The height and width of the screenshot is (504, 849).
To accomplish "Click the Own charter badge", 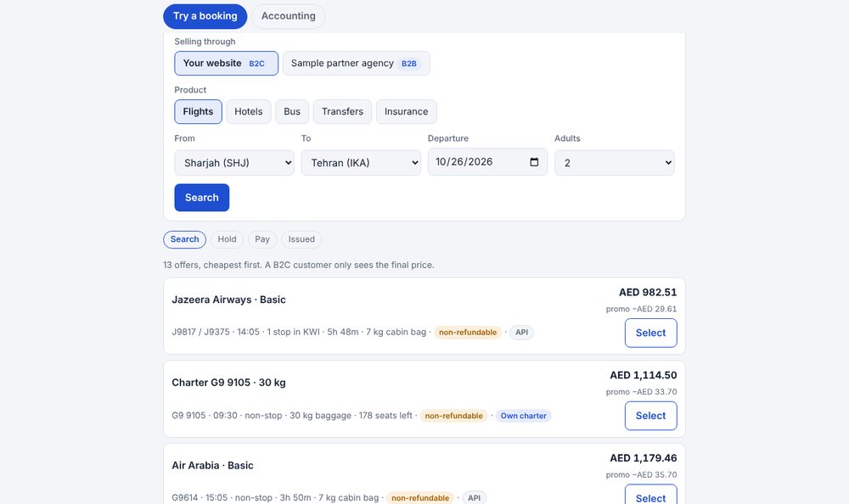I will click(524, 416).
